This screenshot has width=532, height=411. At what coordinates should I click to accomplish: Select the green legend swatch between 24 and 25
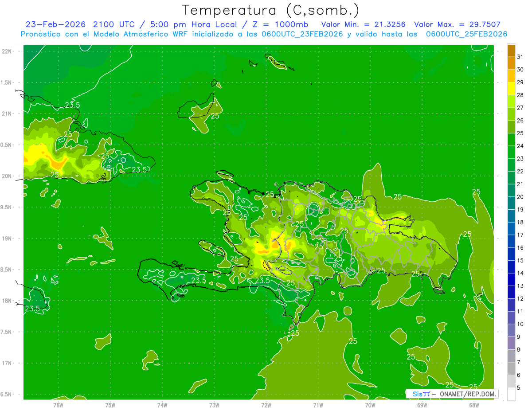pyautogui.click(x=511, y=140)
